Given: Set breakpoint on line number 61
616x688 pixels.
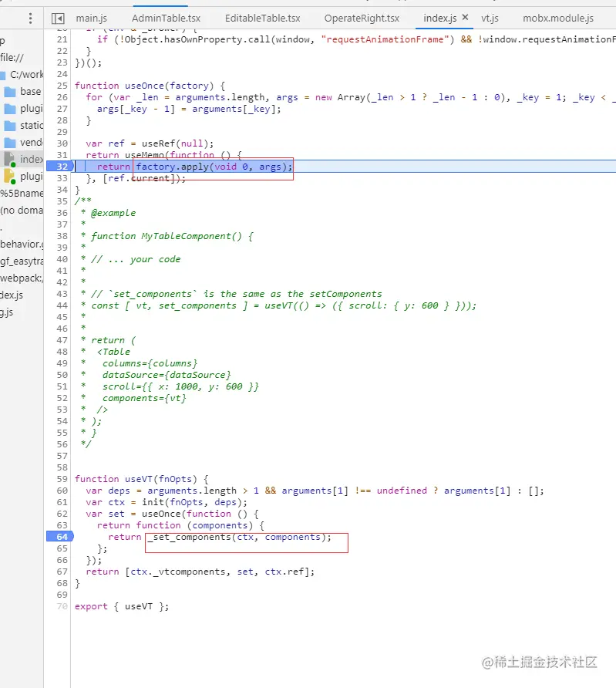Looking at the screenshot, I should click(62, 502).
